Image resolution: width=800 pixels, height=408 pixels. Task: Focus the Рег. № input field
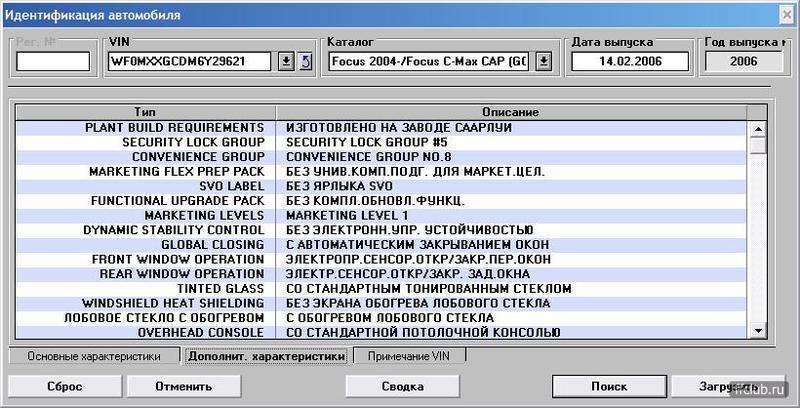tap(53, 62)
